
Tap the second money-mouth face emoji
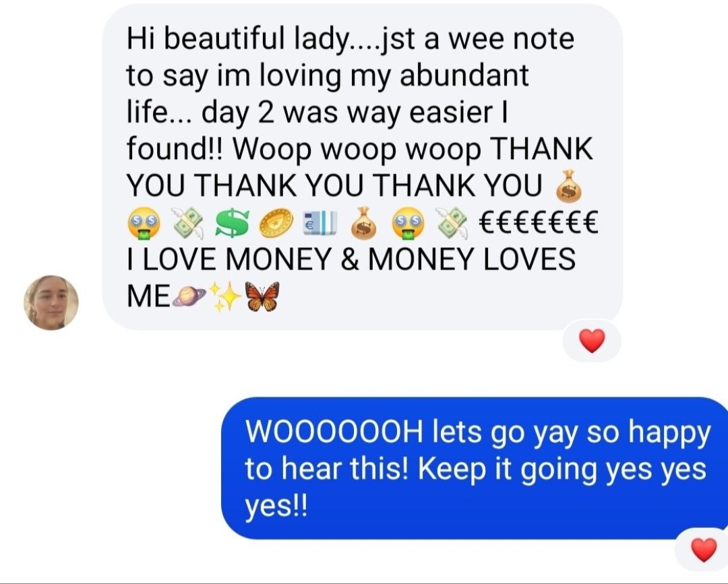point(408,223)
